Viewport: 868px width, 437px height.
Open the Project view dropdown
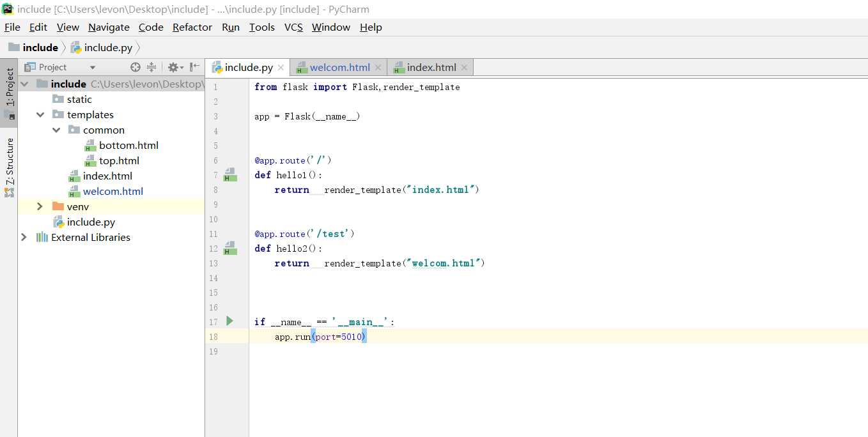coord(92,67)
